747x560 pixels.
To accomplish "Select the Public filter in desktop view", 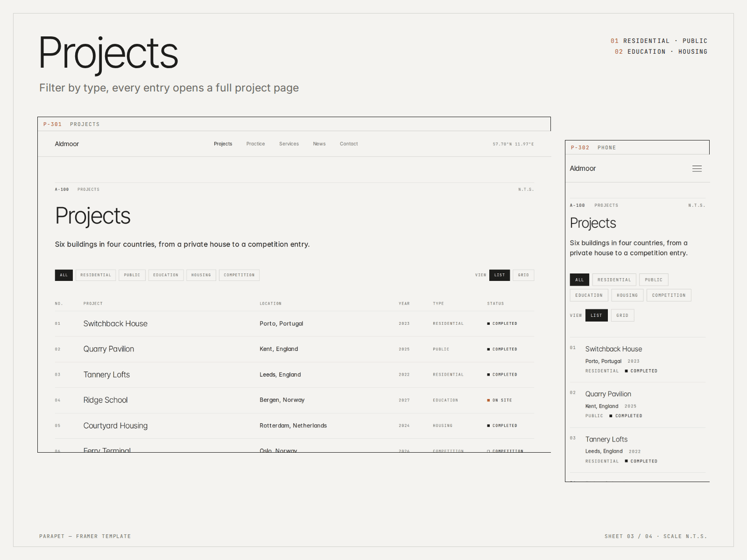I will [x=132, y=275].
